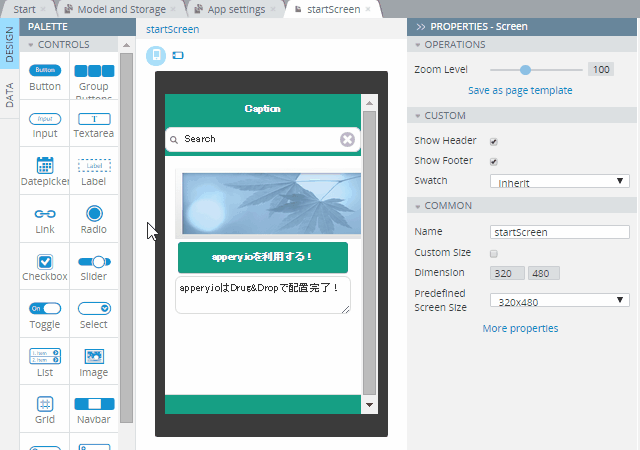Adjust the Zoom Level slider handle
Screen dimensions: 640x450
(525, 70)
